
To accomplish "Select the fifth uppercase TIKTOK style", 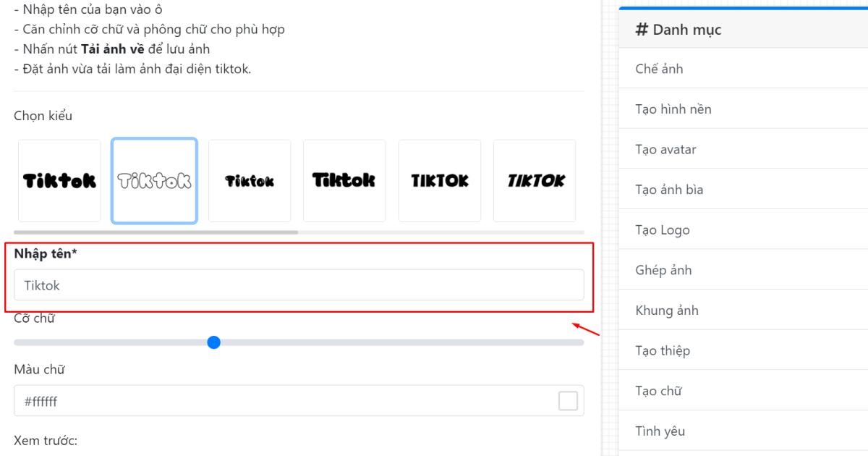I will coord(440,181).
